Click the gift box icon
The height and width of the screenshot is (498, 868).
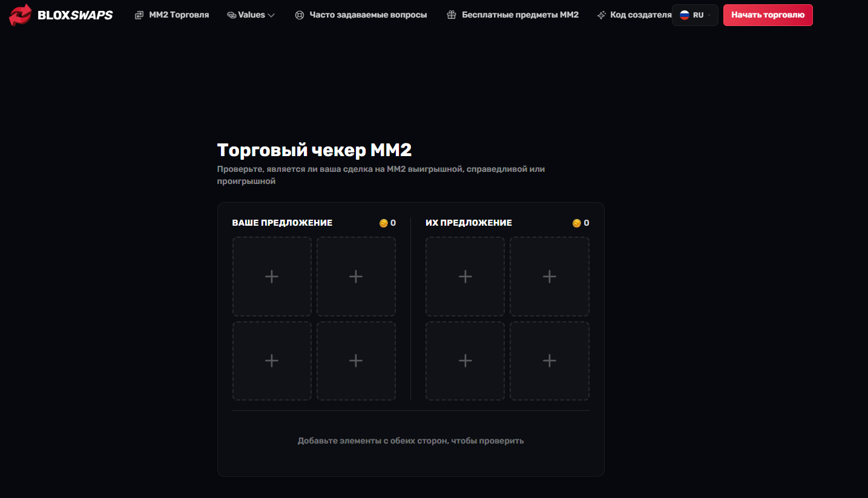[x=452, y=15]
